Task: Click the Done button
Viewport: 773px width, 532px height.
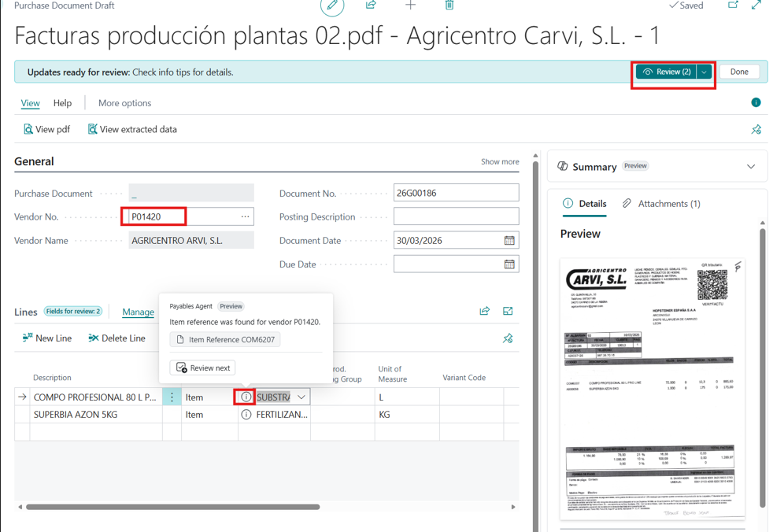Action: (739, 72)
